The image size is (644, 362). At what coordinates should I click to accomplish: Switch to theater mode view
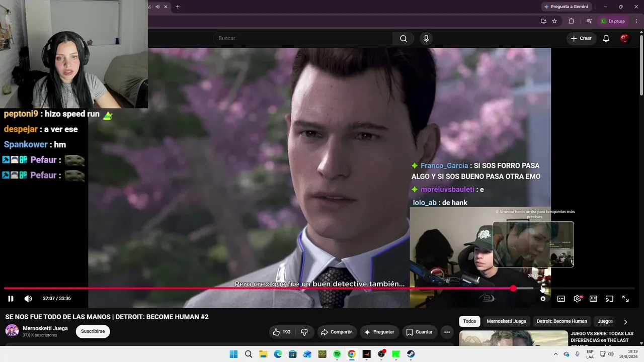[593, 299]
